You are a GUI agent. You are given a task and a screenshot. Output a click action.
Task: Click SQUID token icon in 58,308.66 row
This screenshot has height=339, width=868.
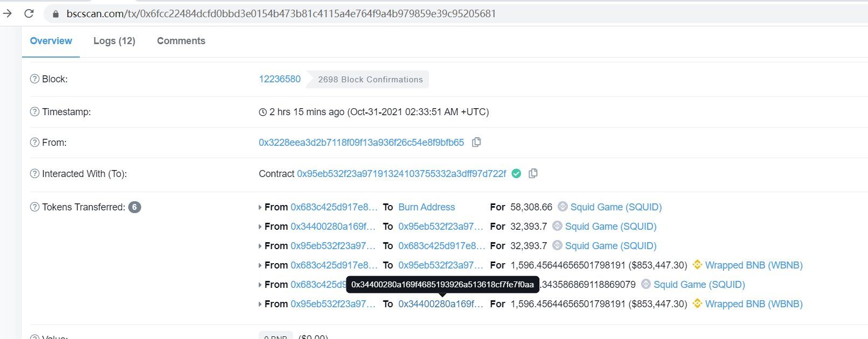(563, 207)
